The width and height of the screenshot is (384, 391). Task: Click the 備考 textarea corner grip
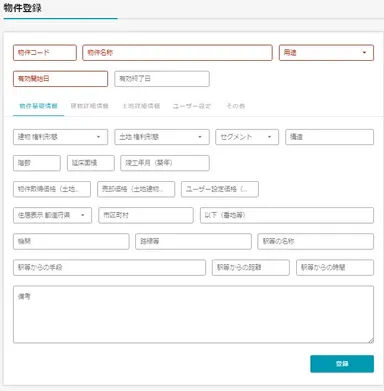point(371,340)
